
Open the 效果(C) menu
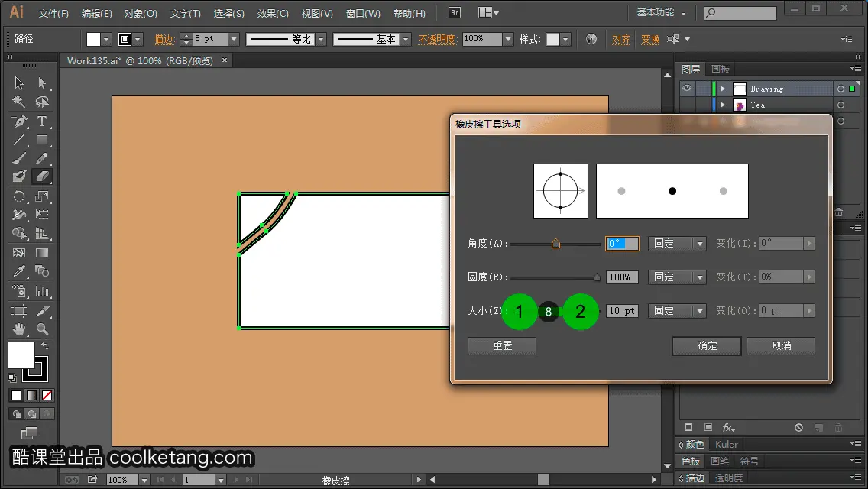pyautogui.click(x=273, y=13)
